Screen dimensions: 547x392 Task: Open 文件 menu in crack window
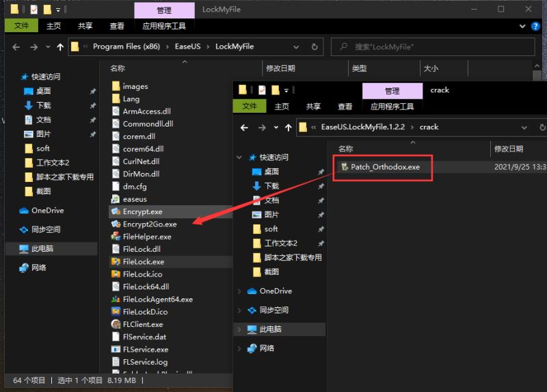[x=250, y=106]
